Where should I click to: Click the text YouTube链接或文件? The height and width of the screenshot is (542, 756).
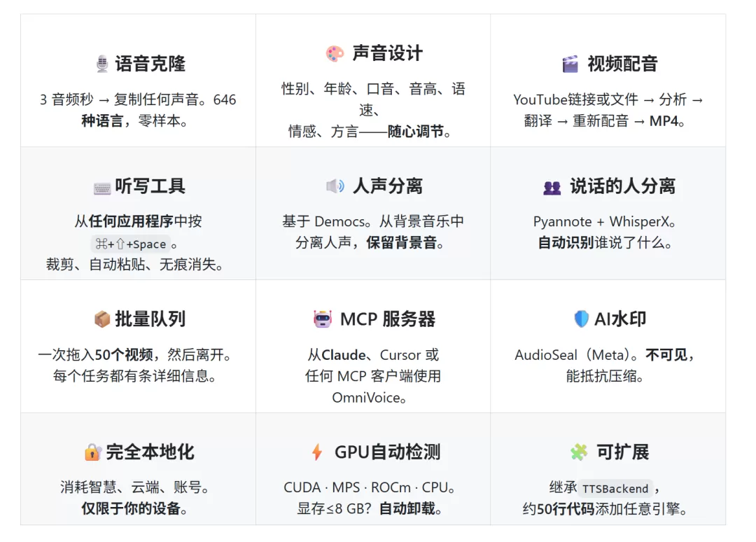pos(575,100)
